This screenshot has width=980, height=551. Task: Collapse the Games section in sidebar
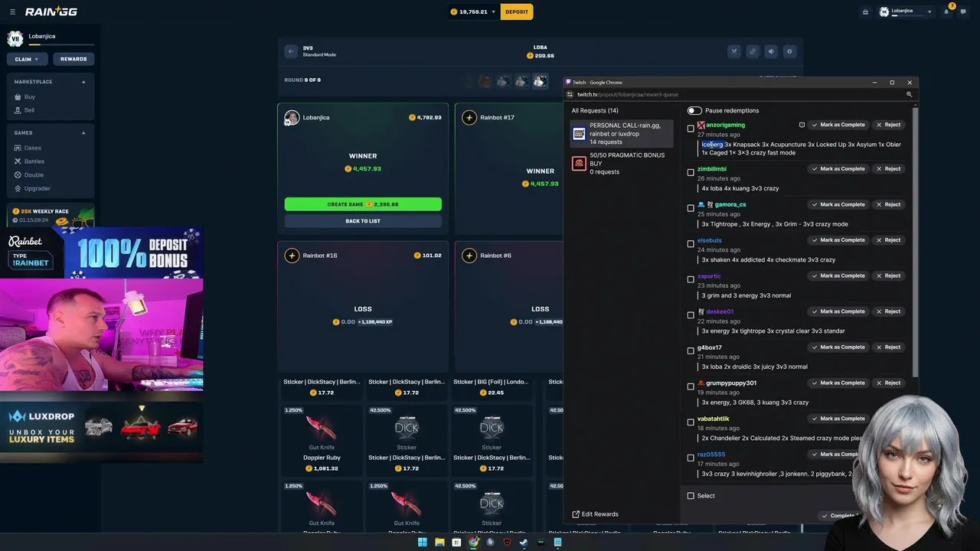[x=83, y=132]
